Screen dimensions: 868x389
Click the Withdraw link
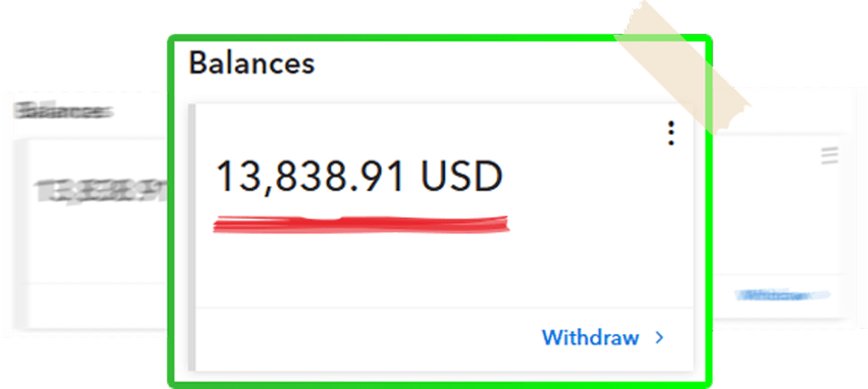[590, 337]
